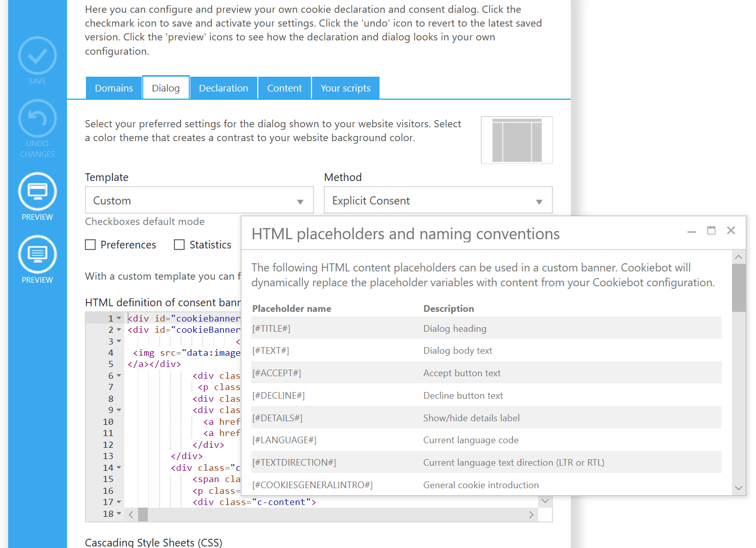Switch to the Declaration tab
Image resolution: width=756 pixels, height=548 pixels.
(223, 87)
